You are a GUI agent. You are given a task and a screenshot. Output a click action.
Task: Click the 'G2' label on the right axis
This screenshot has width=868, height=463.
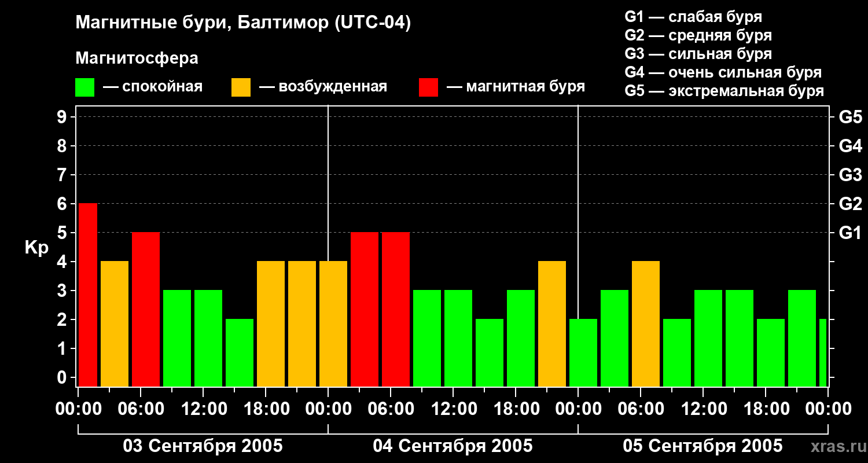851,204
